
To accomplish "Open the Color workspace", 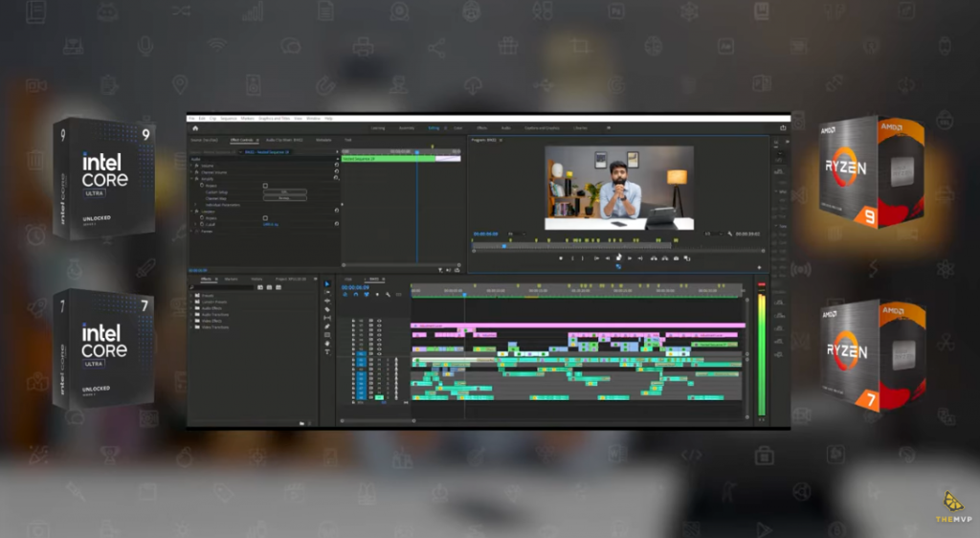I will click(x=458, y=127).
